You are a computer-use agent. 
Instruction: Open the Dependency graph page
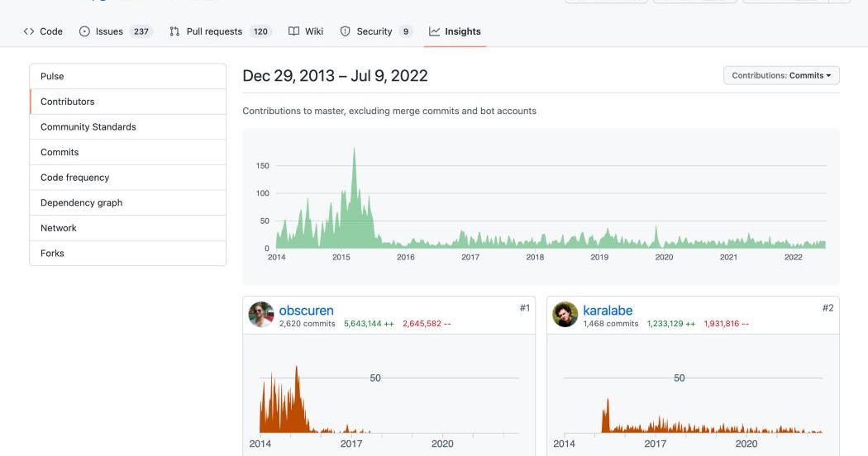point(128,202)
